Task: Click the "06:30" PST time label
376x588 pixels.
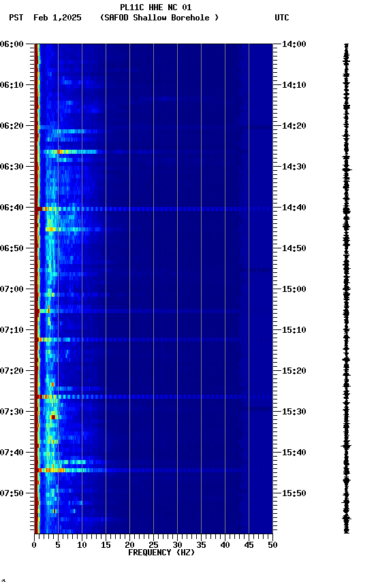Action: [12, 167]
